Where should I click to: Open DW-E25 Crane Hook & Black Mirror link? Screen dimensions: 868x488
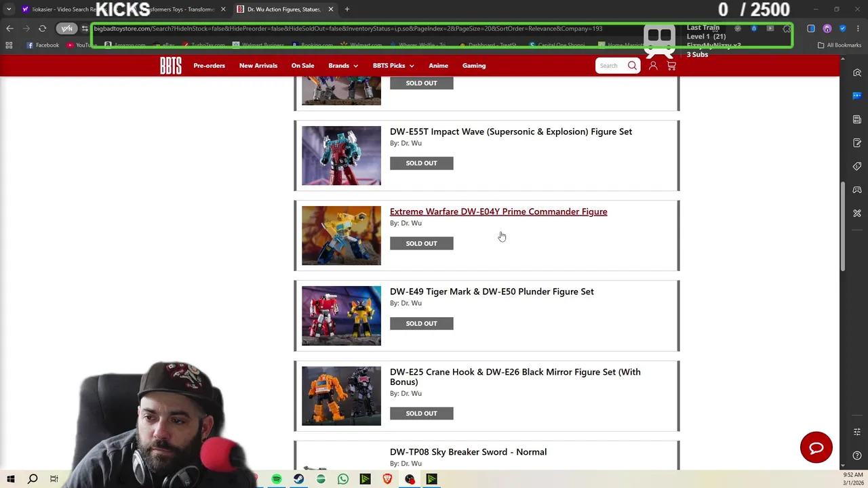tap(515, 377)
